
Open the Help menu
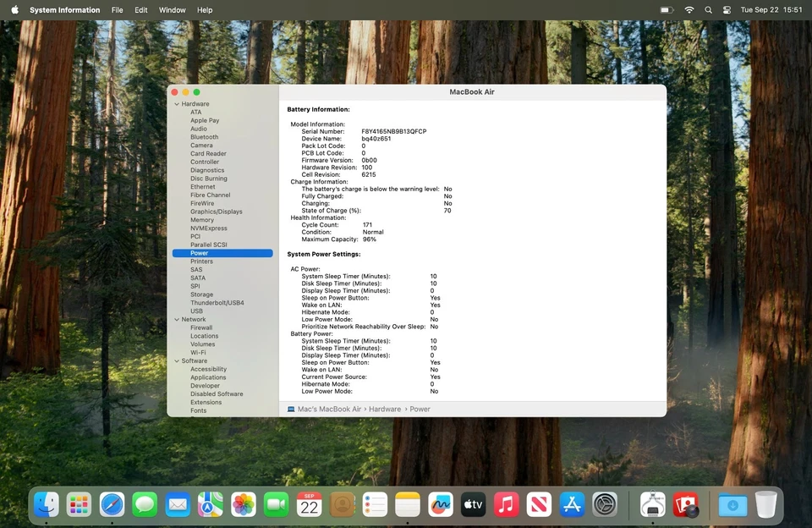click(205, 10)
